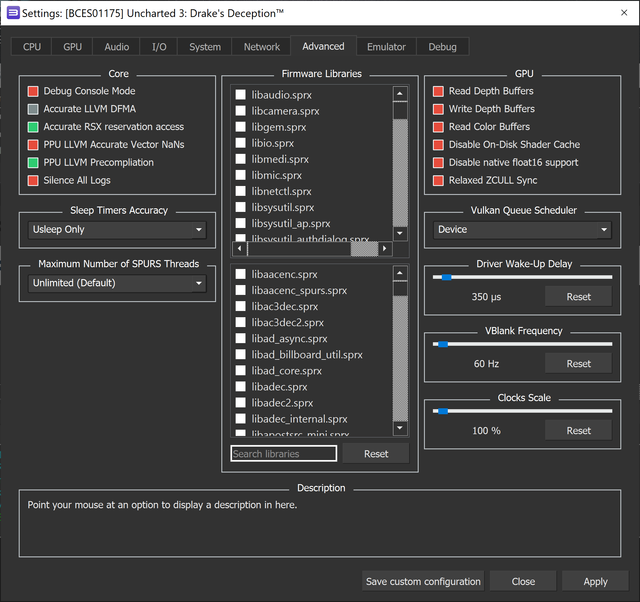The height and width of the screenshot is (602, 640).
Task: Click the Apply button
Action: click(x=595, y=581)
